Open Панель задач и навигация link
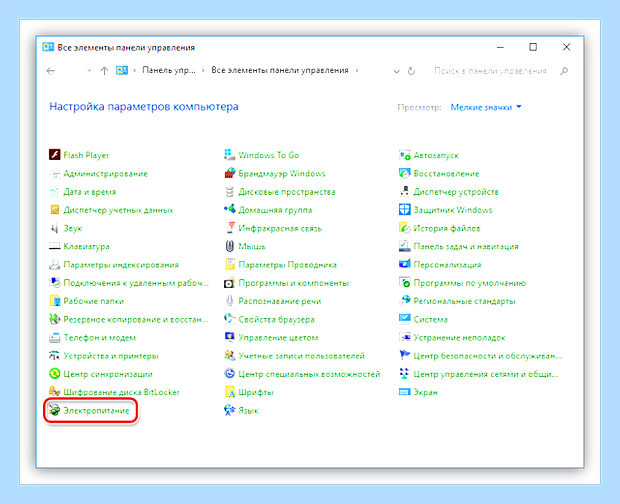 click(466, 246)
